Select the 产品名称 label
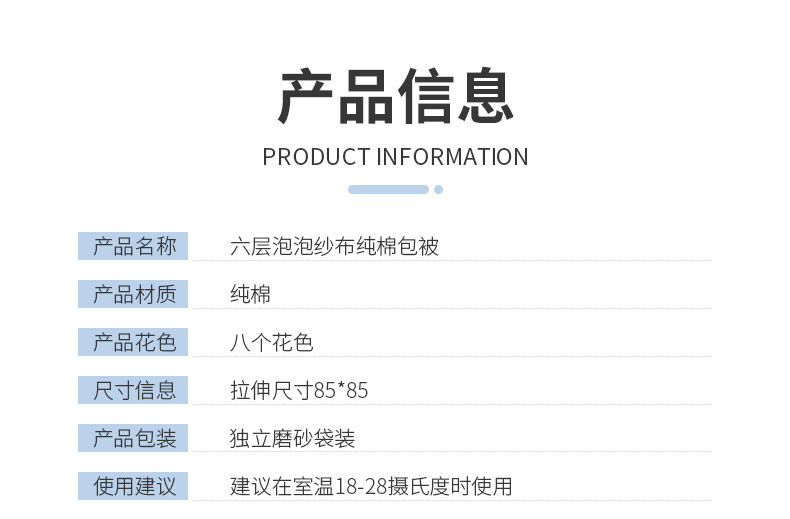The image size is (790, 519). click(134, 246)
